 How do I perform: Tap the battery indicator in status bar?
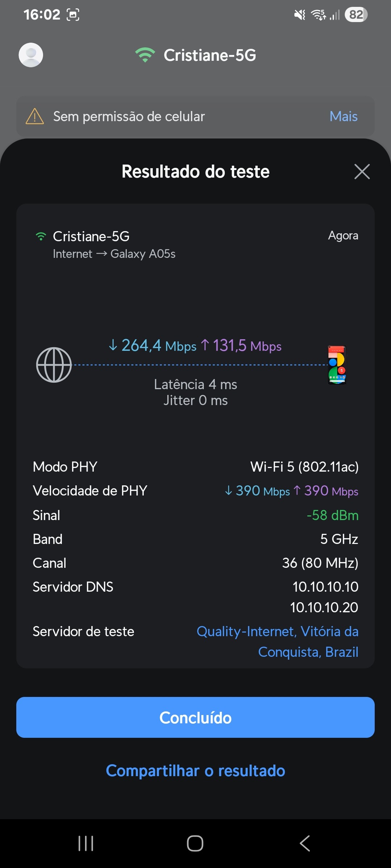click(x=356, y=14)
